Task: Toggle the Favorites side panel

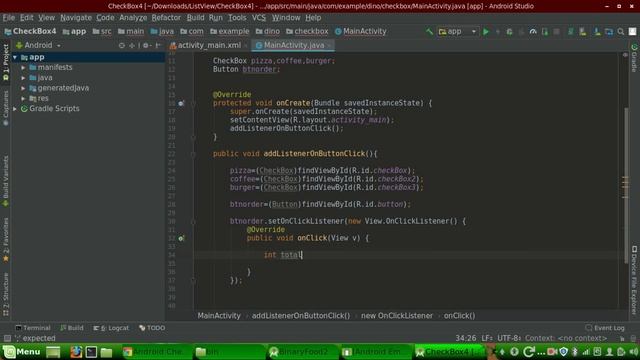Action: point(6,240)
